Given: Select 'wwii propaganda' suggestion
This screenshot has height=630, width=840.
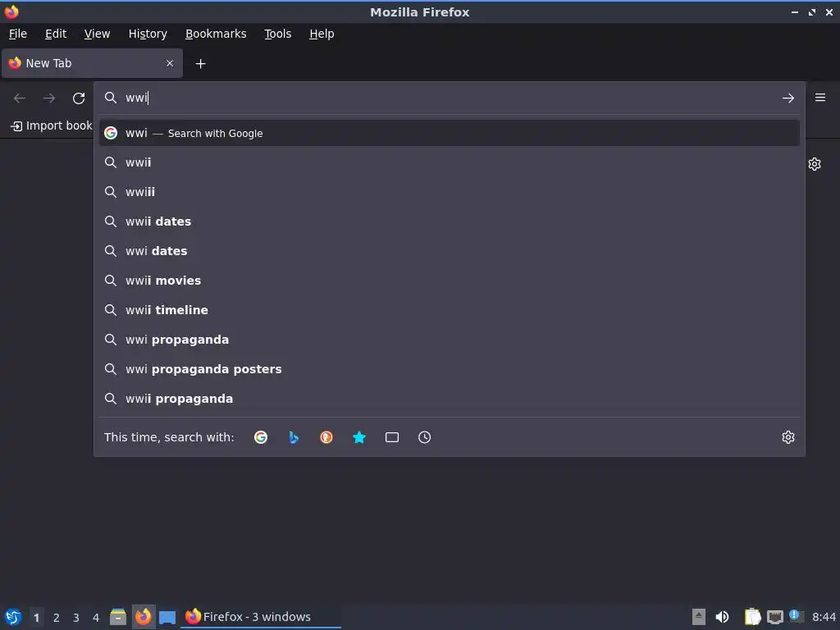Looking at the screenshot, I should [449, 399].
